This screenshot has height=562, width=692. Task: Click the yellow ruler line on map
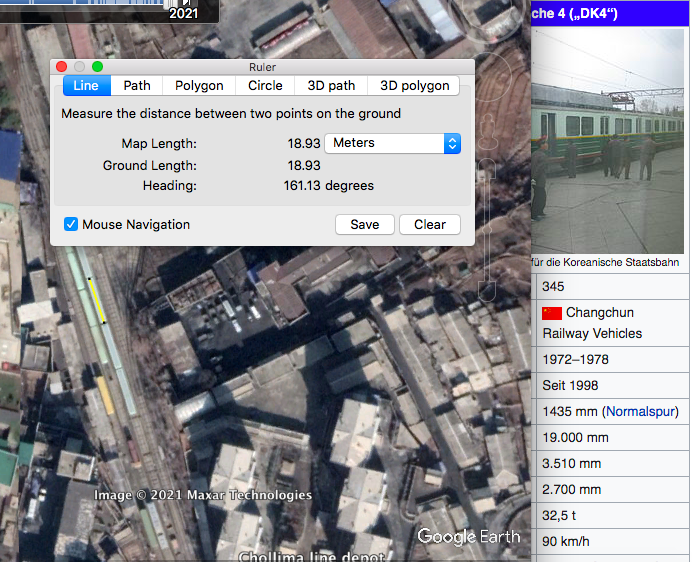pos(97,301)
